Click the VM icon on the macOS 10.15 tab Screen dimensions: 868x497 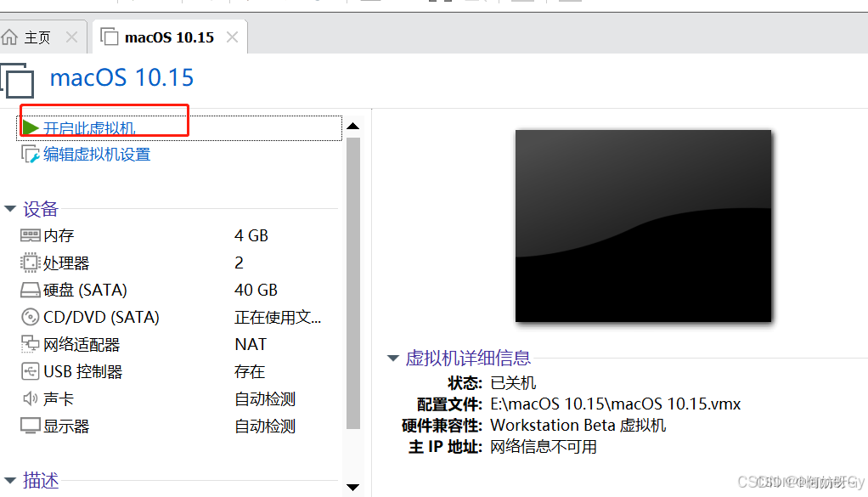click(x=109, y=37)
